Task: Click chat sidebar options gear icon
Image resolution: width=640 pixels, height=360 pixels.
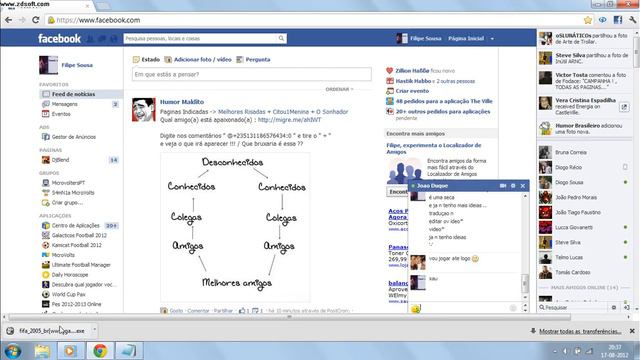Action: pos(614,307)
